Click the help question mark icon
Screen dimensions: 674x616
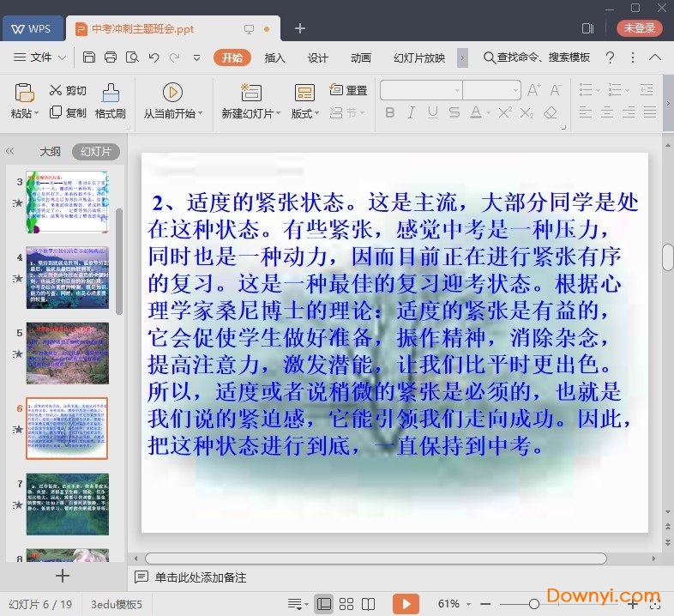[610, 57]
